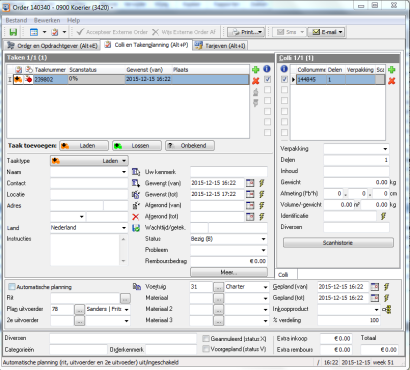Image resolution: width=410 pixels, height=370 pixels.
Task: Open the Land Nederland dropdown
Action: tap(124, 228)
